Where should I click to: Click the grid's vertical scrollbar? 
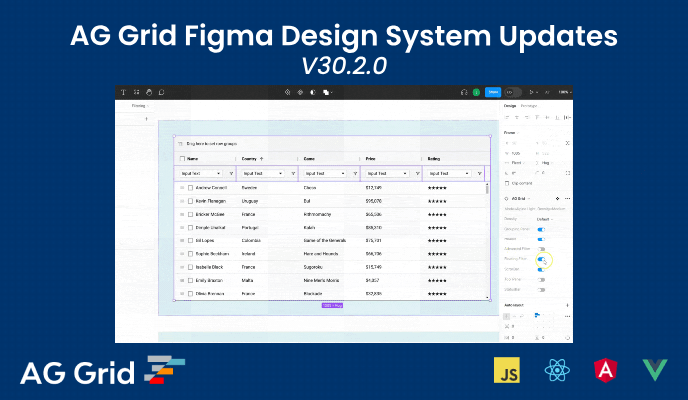[488, 188]
